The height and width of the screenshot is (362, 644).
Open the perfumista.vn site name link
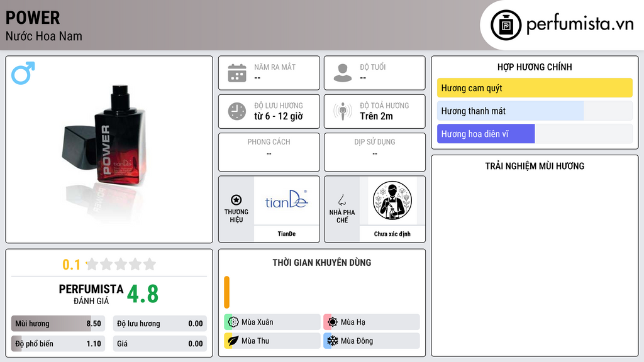[x=580, y=24]
